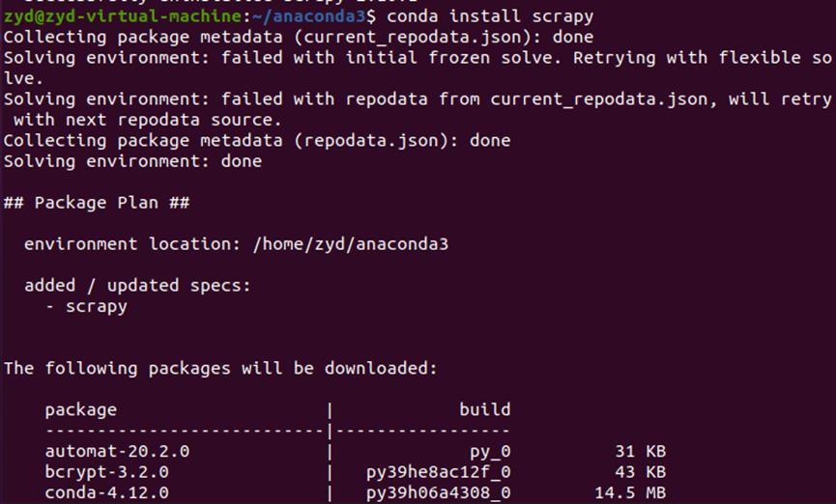This screenshot has width=836, height=504.
Task: Click the build column header
Action: pos(484,409)
